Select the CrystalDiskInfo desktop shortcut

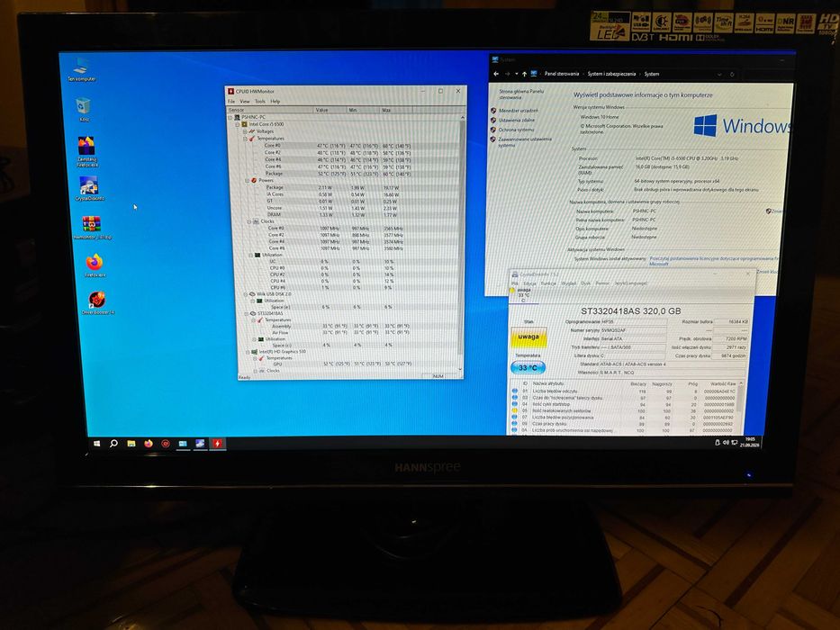coord(89,189)
